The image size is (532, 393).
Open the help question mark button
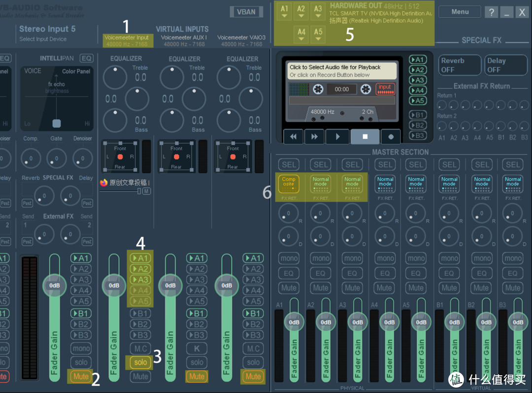coord(491,12)
